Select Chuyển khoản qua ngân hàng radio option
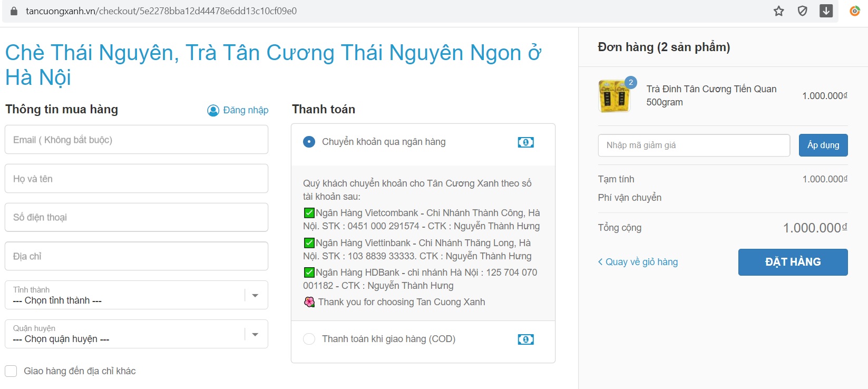 click(x=309, y=142)
